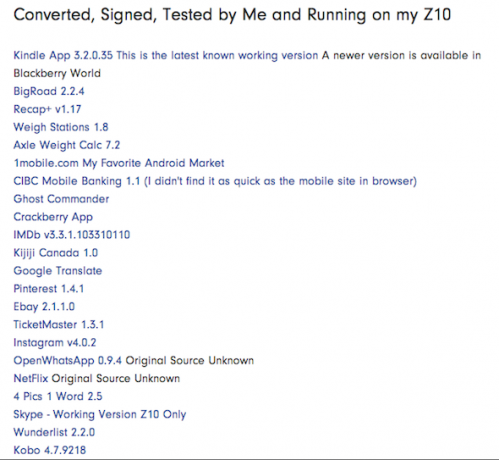Open the IMDb v3.3.1.103310110 link
The width and height of the screenshot is (499, 460).
click(72, 235)
